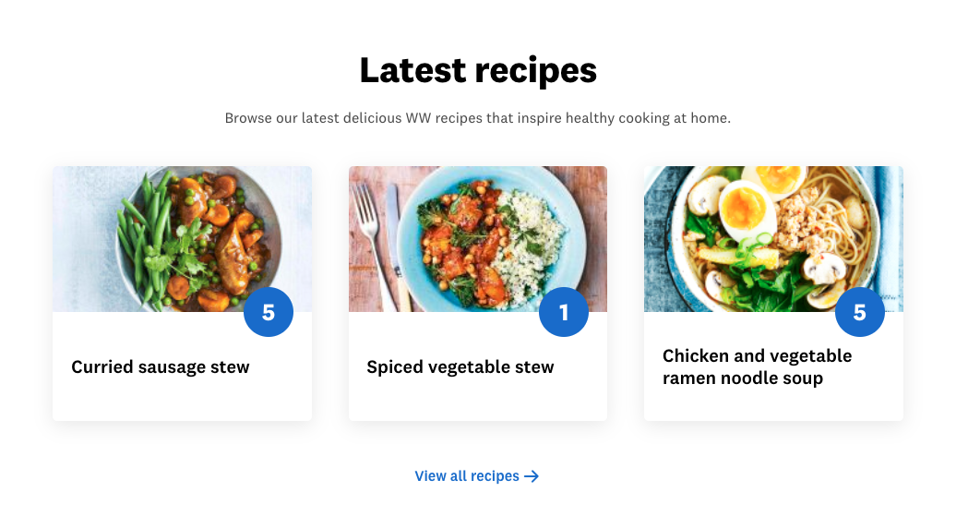Open the "Spiced vegetable stew" recipe title

(460, 367)
